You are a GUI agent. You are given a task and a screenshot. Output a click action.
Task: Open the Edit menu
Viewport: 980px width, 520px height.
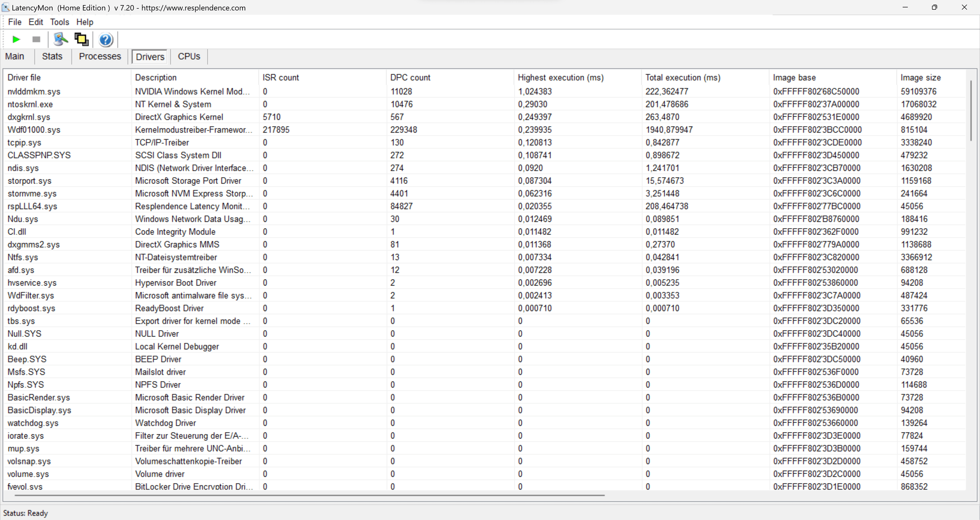click(36, 22)
